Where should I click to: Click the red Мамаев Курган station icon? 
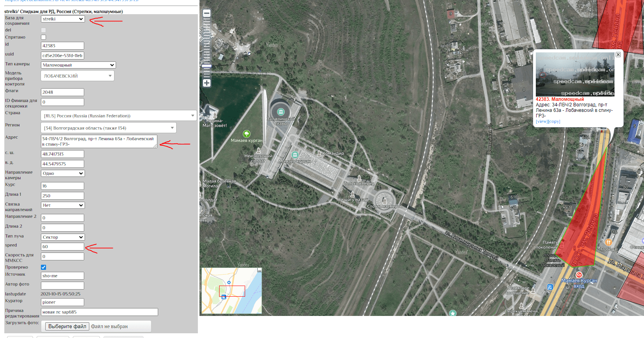(x=579, y=275)
